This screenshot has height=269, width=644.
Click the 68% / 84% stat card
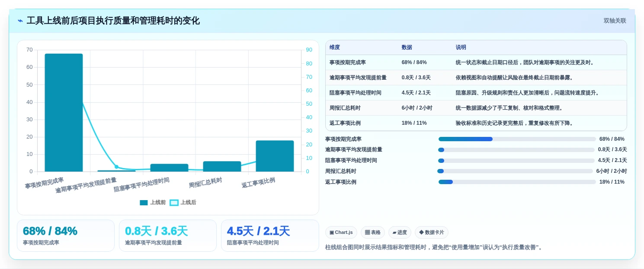pos(66,236)
